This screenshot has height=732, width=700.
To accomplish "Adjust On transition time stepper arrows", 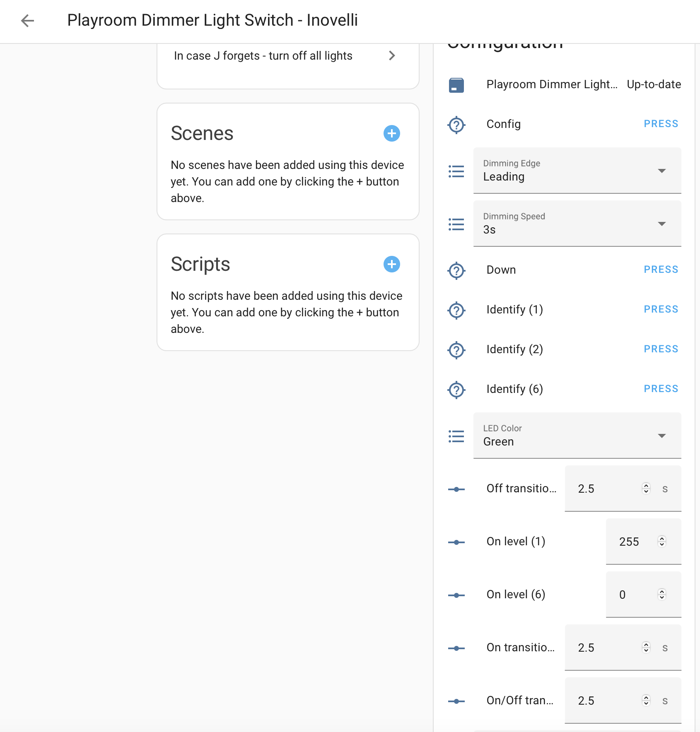I will point(646,648).
